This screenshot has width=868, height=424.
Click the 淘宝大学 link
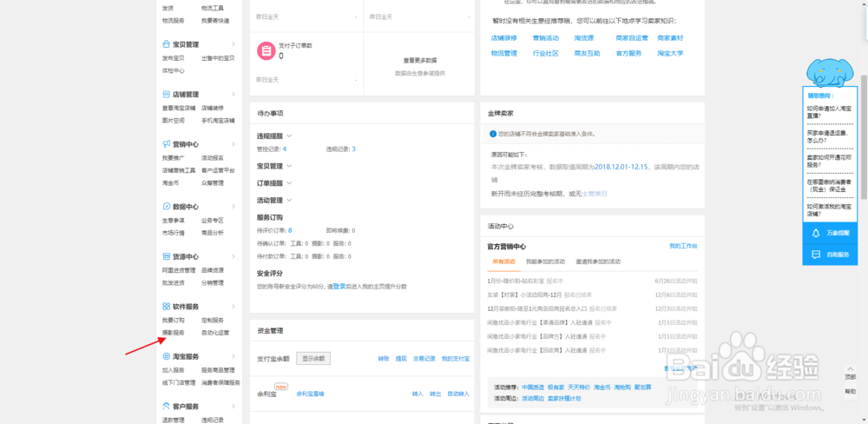(670, 53)
